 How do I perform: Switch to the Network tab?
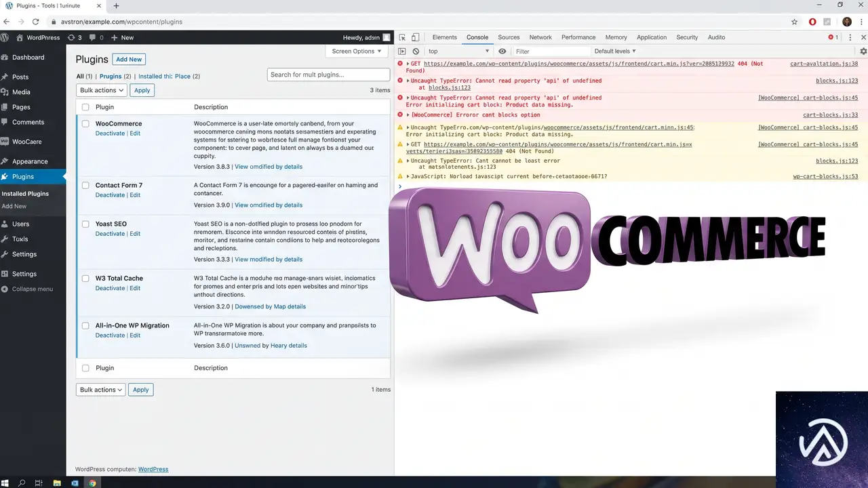pos(540,37)
